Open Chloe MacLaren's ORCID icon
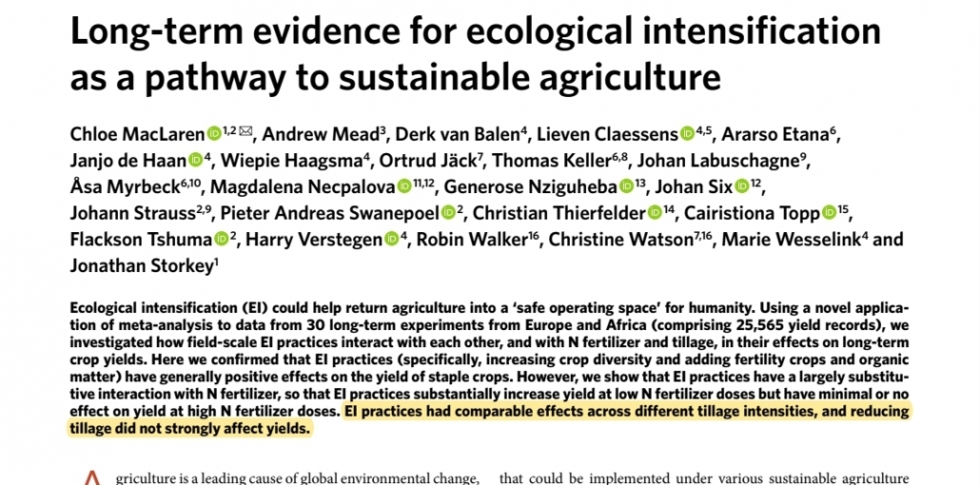Viewport: 980px width, 485px height. [214, 133]
